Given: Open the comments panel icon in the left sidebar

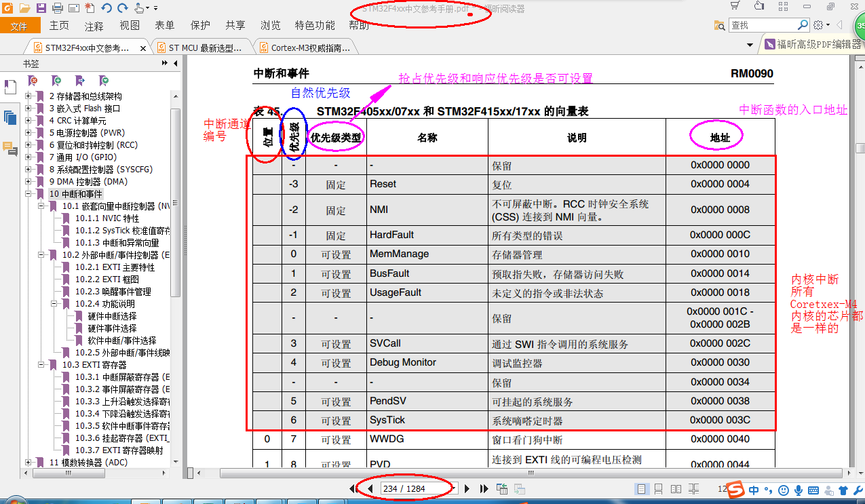Looking at the screenshot, I should pos(10,149).
